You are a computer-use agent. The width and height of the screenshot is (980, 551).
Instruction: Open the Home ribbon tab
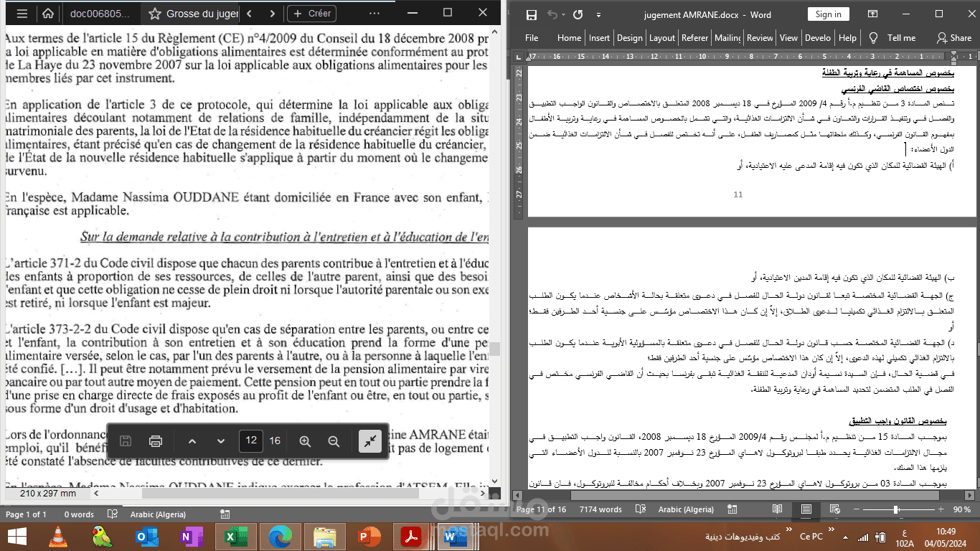pos(569,38)
